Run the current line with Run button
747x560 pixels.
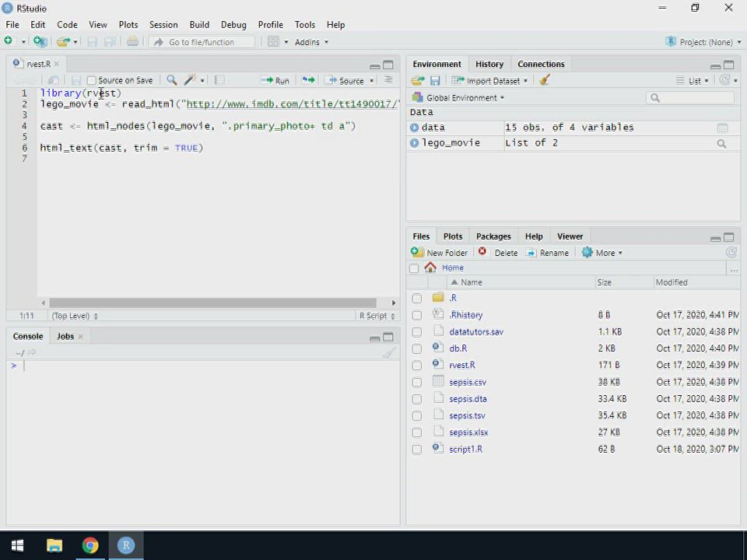click(x=275, y=80)
